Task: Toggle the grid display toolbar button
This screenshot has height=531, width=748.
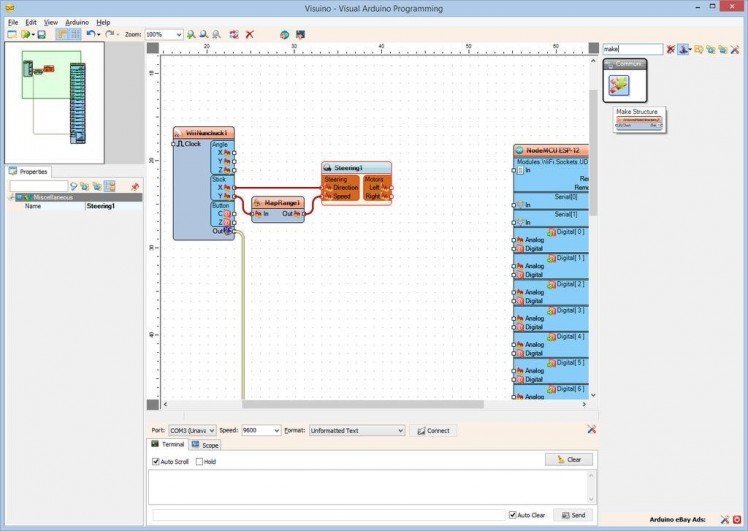Action: 73,34
